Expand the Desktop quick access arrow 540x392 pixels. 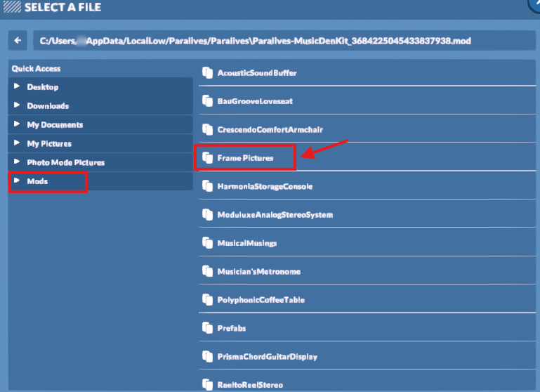tap(17, 86)
